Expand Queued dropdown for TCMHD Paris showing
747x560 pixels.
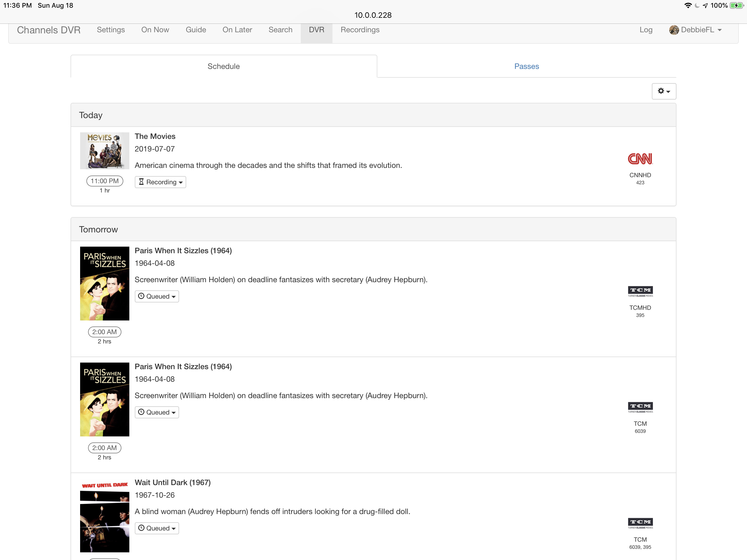(x=157, y=296)
